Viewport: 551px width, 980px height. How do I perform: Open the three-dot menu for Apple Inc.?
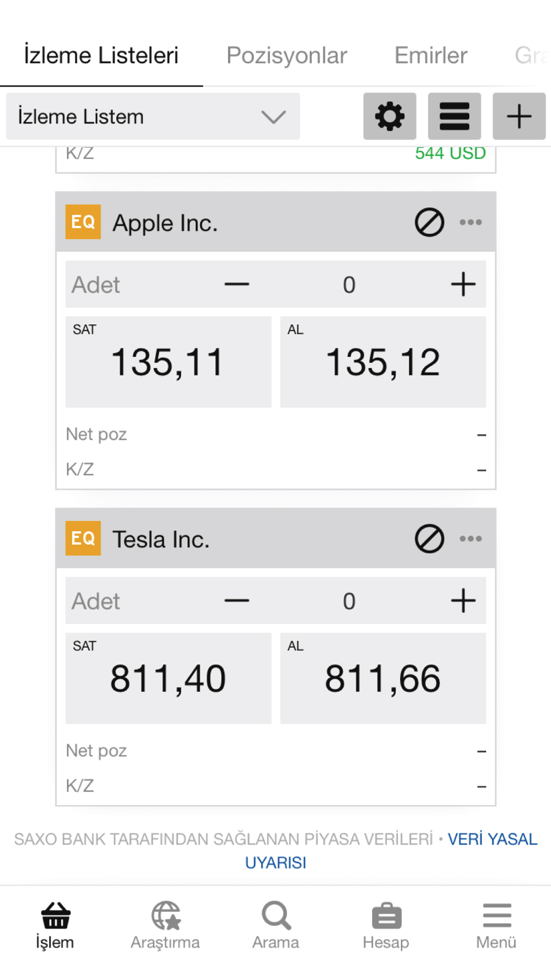471,222
